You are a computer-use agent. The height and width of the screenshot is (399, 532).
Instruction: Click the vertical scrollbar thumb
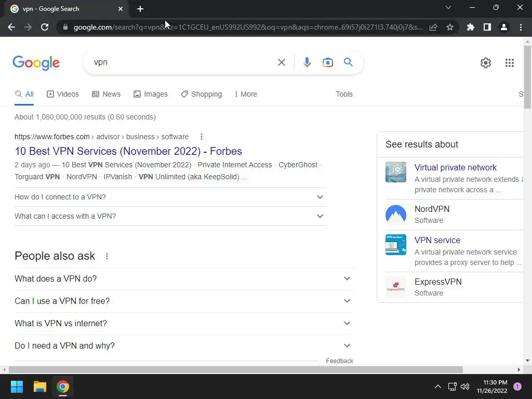tap(527, 77)
